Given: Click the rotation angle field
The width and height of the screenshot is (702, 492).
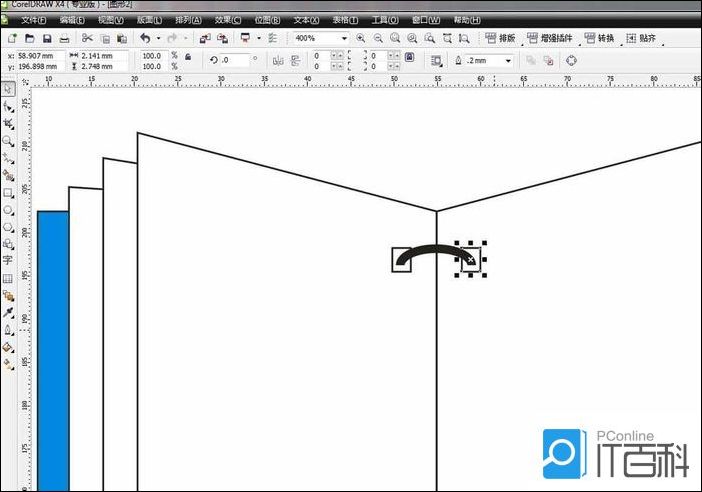Looking at the screenshot, I should coord(235,60).
